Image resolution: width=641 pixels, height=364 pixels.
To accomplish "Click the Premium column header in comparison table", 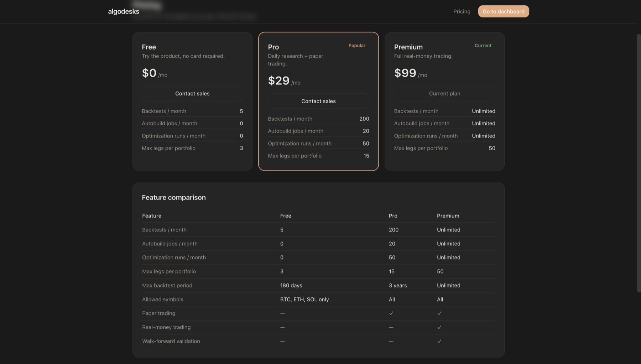I will pos(448,216).
